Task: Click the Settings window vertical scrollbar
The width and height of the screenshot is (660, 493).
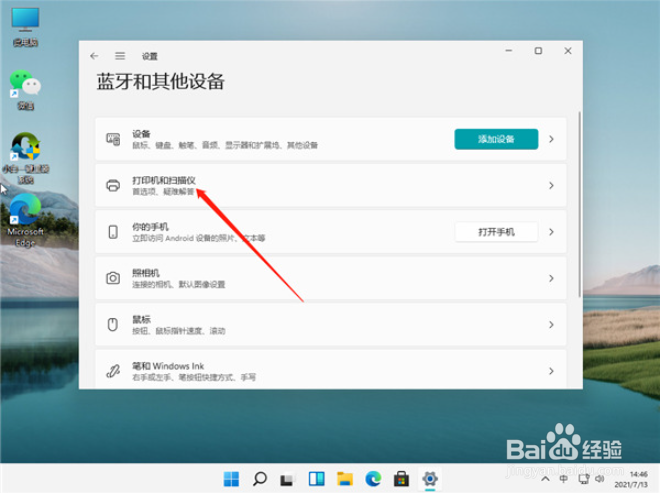Action: (x=580, y=204)
